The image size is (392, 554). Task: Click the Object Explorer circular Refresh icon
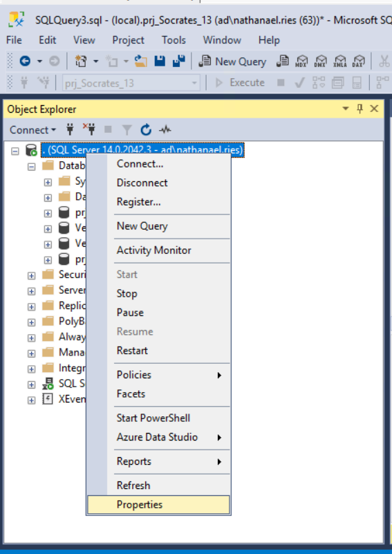tap(146, 130)
